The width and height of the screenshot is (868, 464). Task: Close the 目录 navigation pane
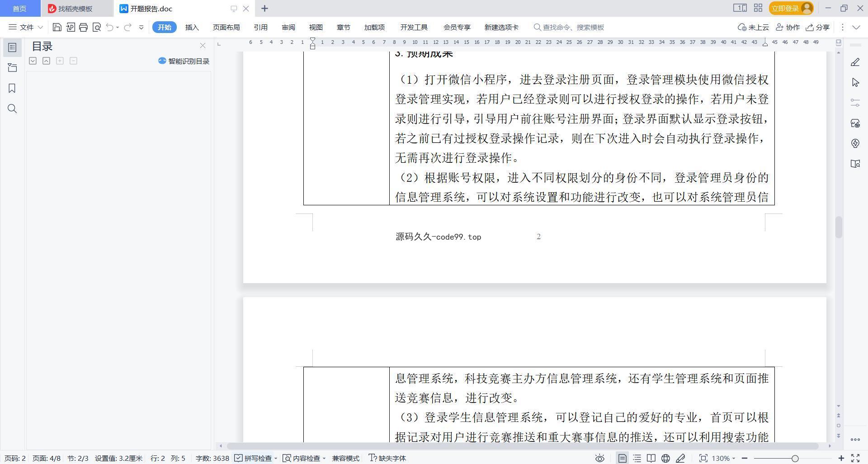coord(203,46)
